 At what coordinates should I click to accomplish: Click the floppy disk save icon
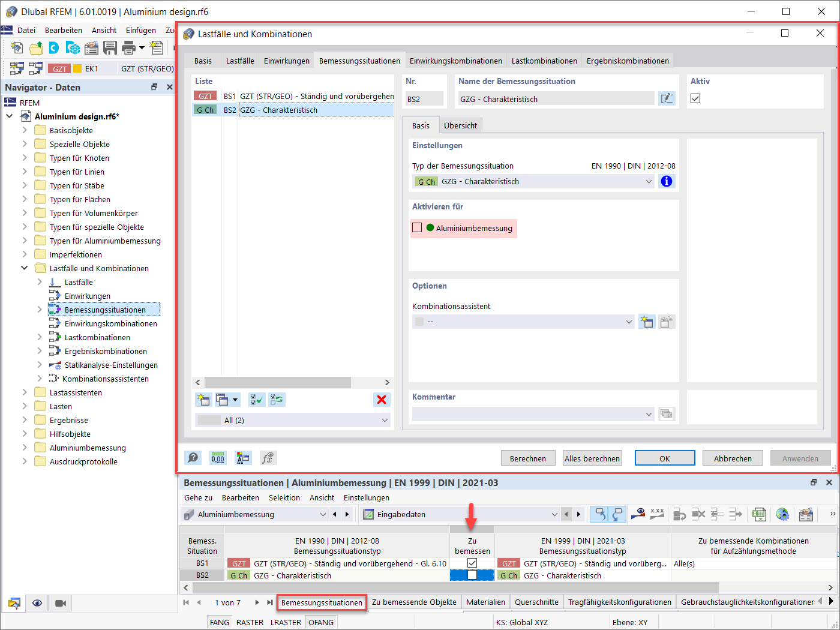tap(110, 47)
